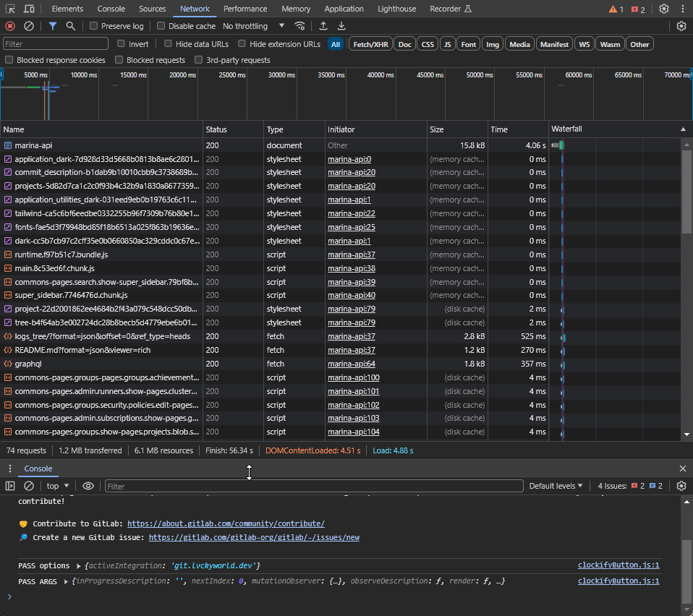Expand the PASS ARGS object
The height and width of the screenshot is (616, 693).
pos(67,581)
